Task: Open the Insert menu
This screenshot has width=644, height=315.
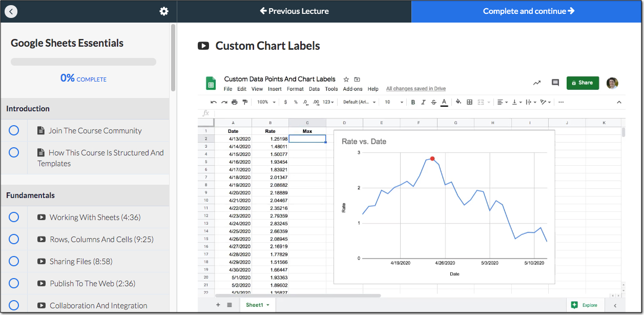Action: pos(275,89)
